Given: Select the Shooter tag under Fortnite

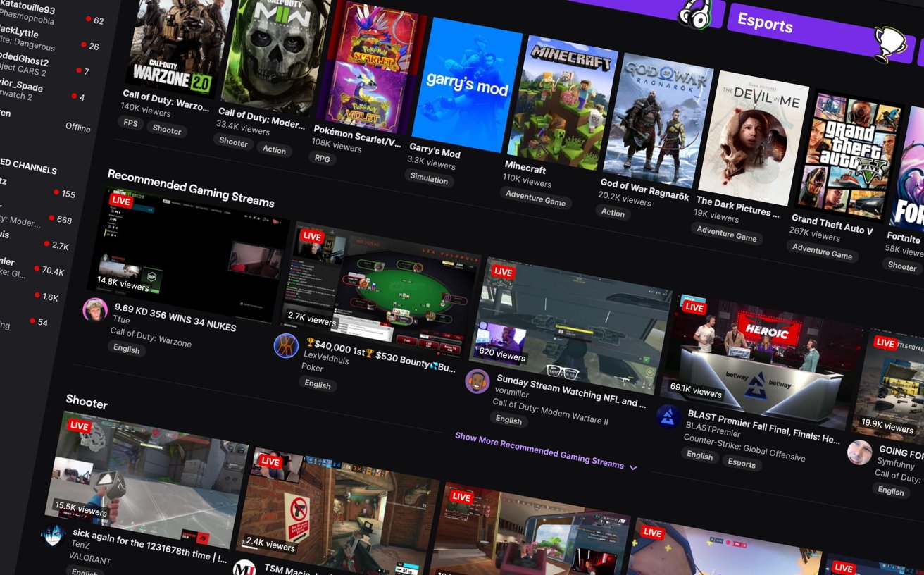Looking at the screenshot, I should pos(901,266).
